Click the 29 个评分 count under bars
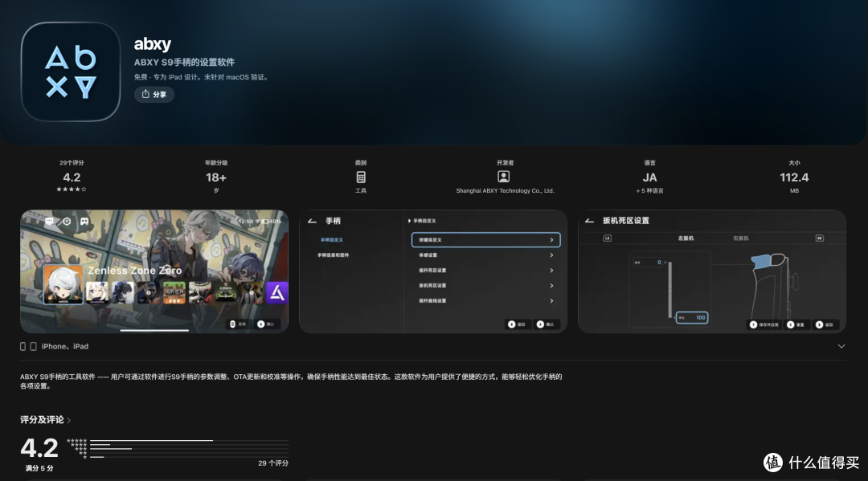868x481 pixels. pyautogui.click(x=273, y=463)
